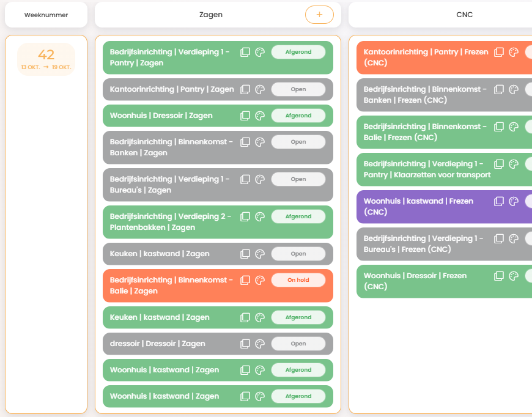This screenshot has height=417, width=532.
Task: Change Afgerond status on Verdieping 2 Plantenbakken card
Action: pyautogui.click(x=298, y=216)
